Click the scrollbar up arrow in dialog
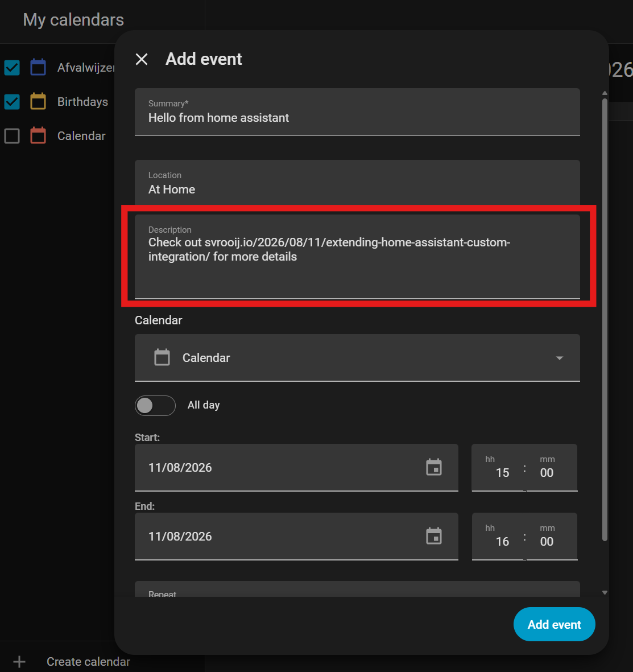This screenshot has height=672, width=633. pos(605,93)
